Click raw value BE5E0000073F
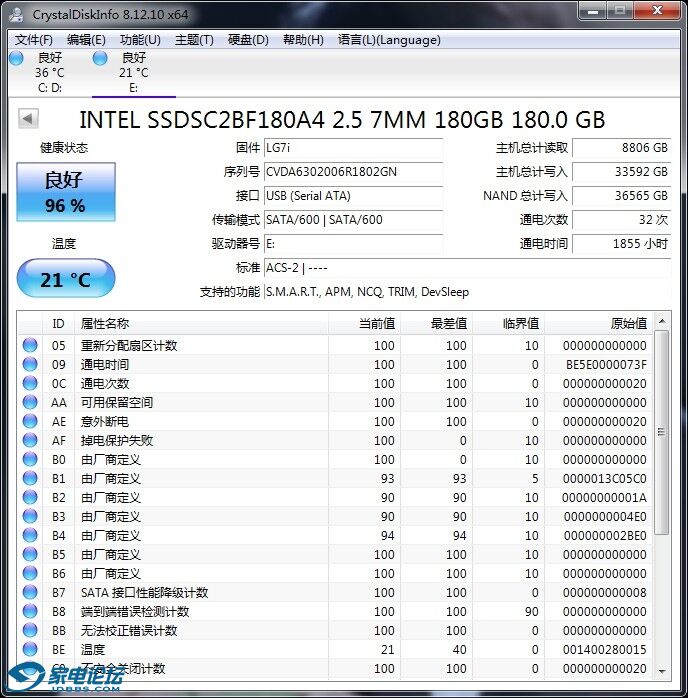The height and width of the screenshot is (698, 688). tap(606, 365)
